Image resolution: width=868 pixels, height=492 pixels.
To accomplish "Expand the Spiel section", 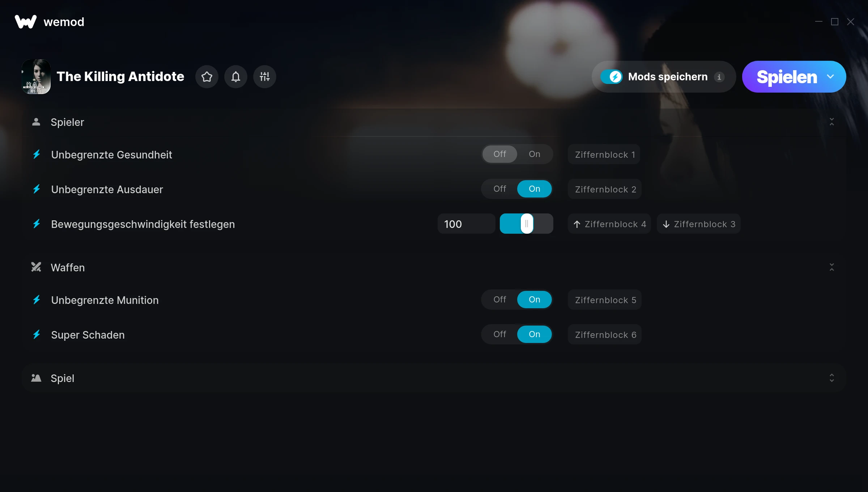I will [x=832, y=378].
